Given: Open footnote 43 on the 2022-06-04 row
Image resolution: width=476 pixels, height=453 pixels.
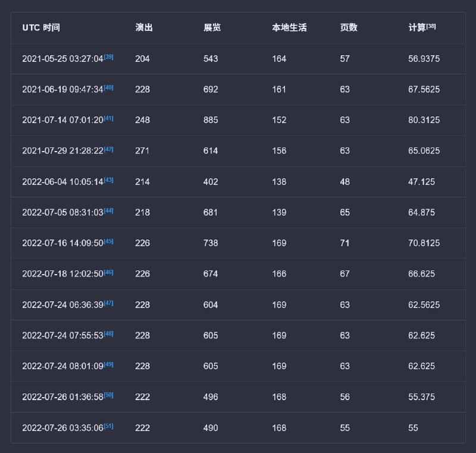Looking at the screenshot, I should point(108,180).
